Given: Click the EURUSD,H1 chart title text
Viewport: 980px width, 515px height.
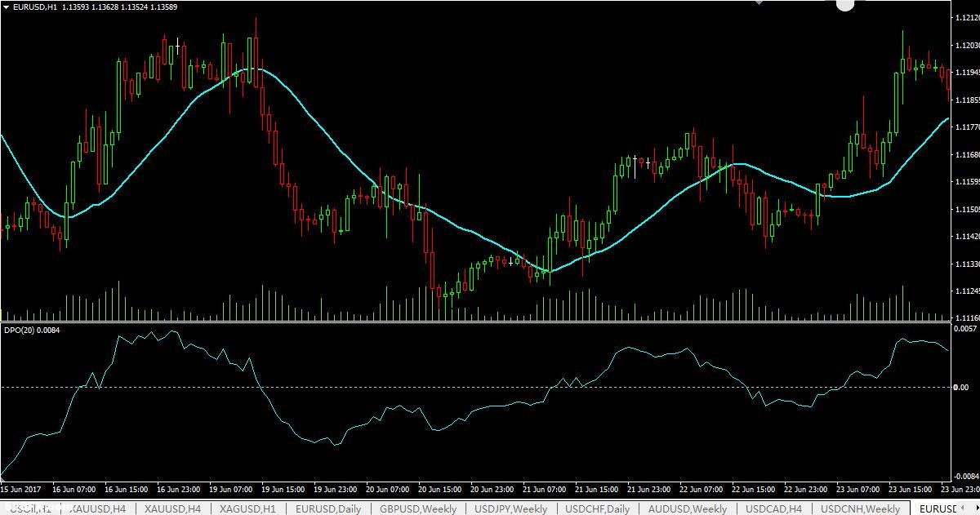Looking at the screenshot, I should (35, 7).
